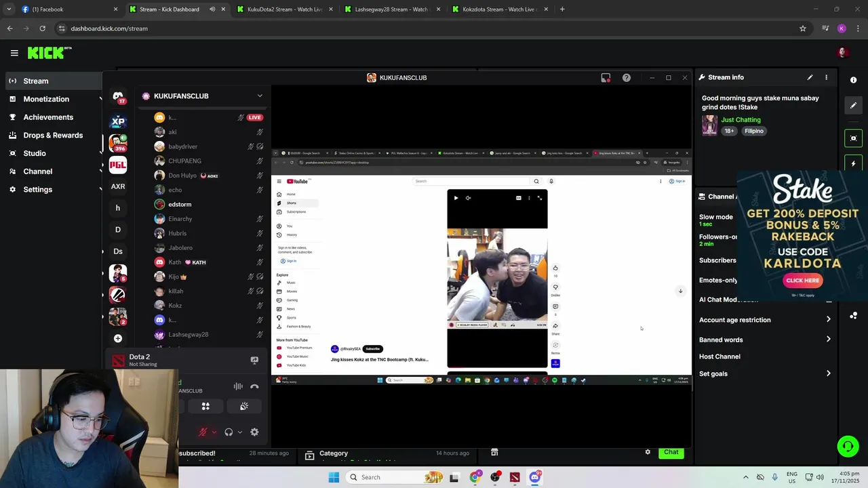Select user babydriver in voice channel

(x=182, y=146)
